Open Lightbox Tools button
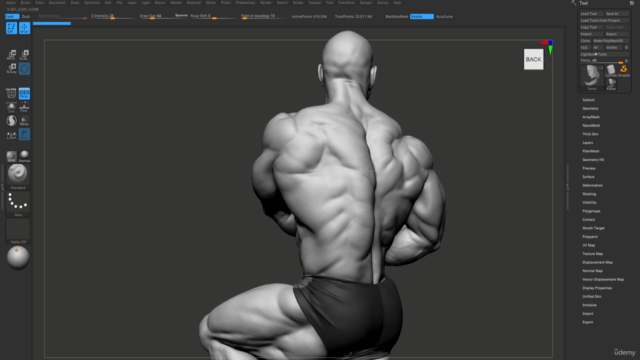Viewport: 640px width, 360px height. coord(604,54)
